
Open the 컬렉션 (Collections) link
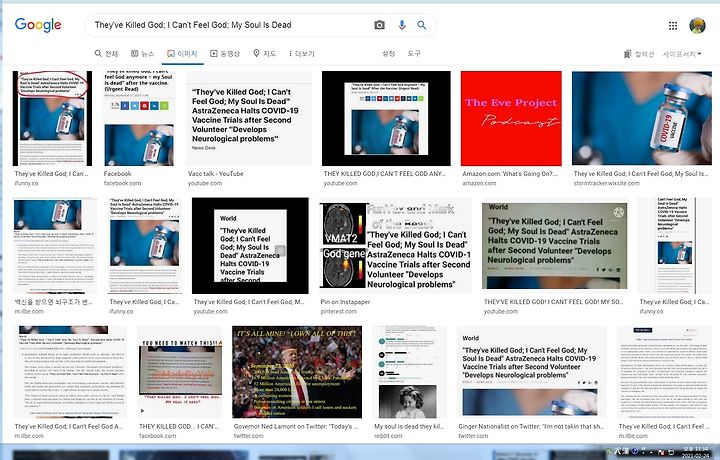pos(639,54)
